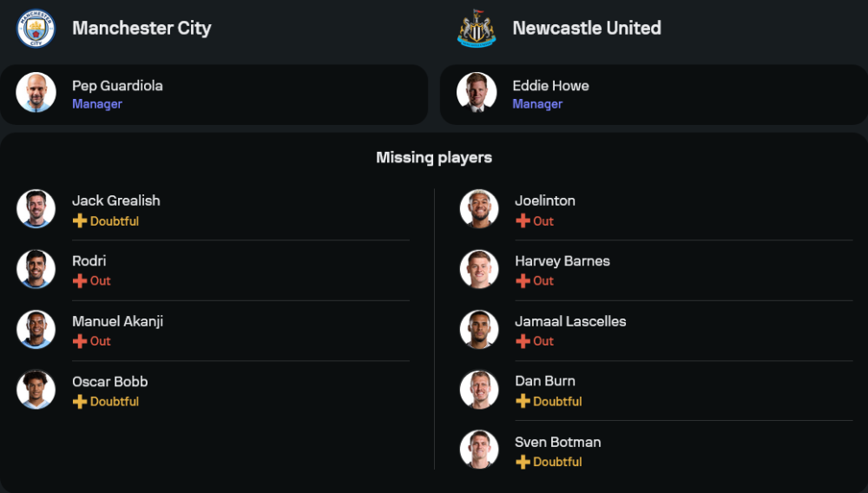
Task: Click the Newcastle United club crest
Action: [477, 29]
